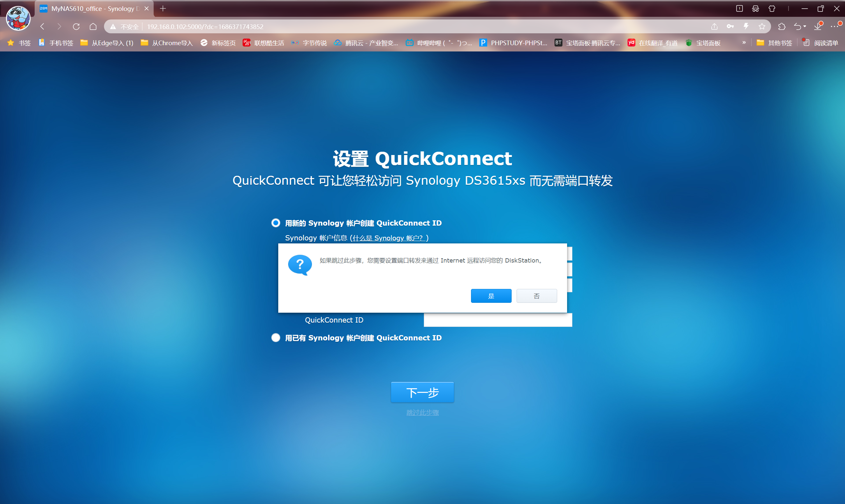Image resolution: width=845 pixels, height=504 pixels.
Task: Select use existing Synology account radio
Action: coord(276,337)
